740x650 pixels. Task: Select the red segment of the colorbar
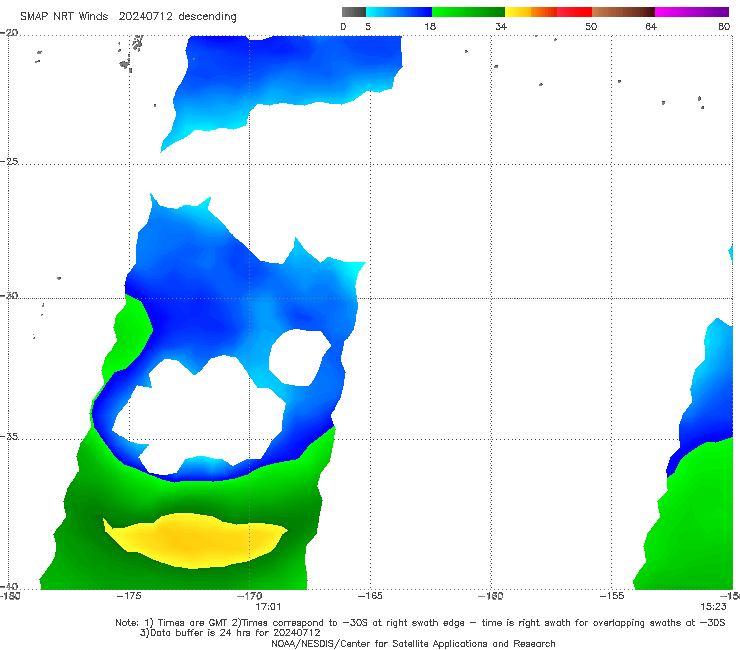pyautogui.click(x=574, y=12)
